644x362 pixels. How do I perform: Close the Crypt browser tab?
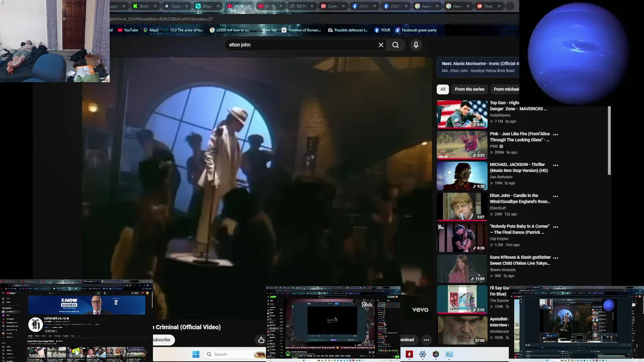[x=187, y=6]
